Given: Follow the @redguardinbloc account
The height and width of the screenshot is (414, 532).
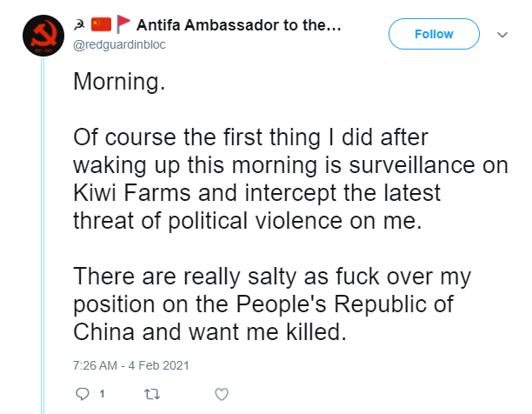Looking at the screenshot, I should click(434, 34).
